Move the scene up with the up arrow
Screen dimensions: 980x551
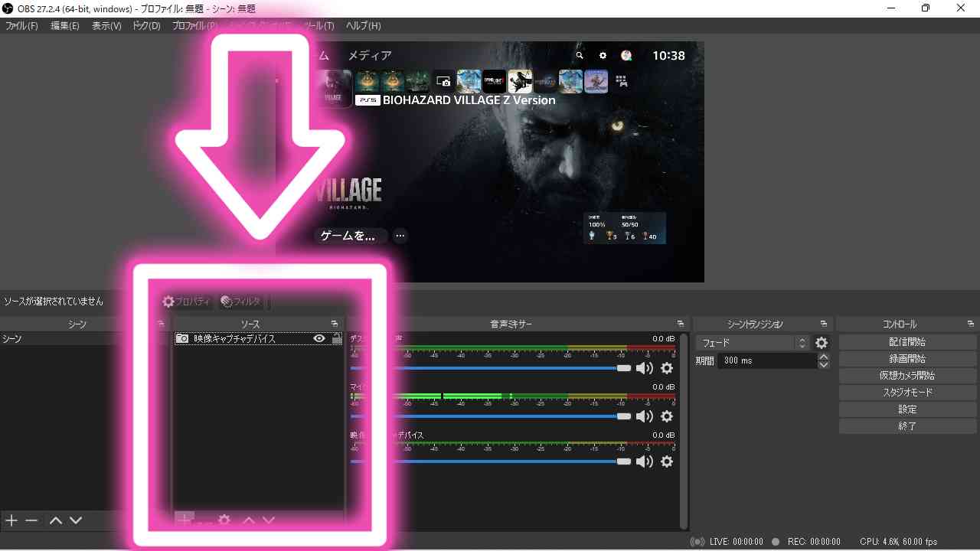56,520
